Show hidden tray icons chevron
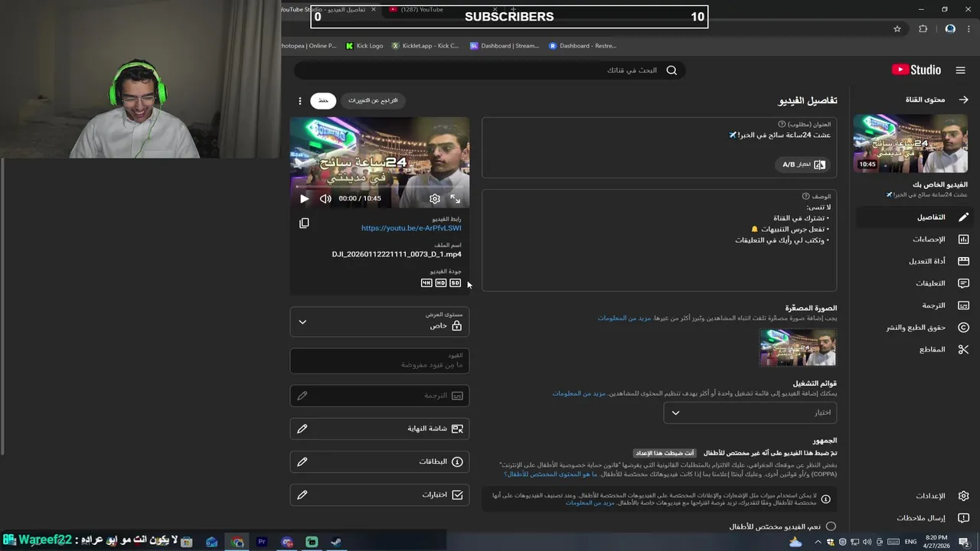 click(818, 542)
